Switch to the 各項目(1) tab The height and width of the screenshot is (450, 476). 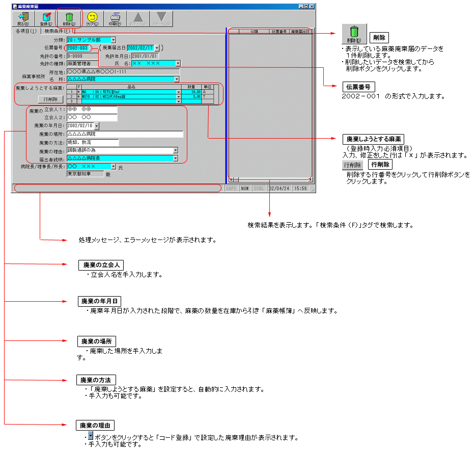26,31
